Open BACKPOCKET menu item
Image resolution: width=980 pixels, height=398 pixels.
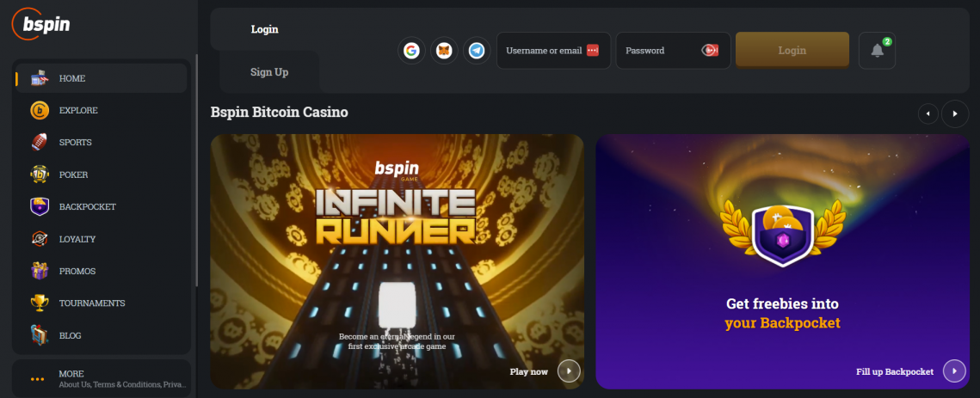(102, 207)
